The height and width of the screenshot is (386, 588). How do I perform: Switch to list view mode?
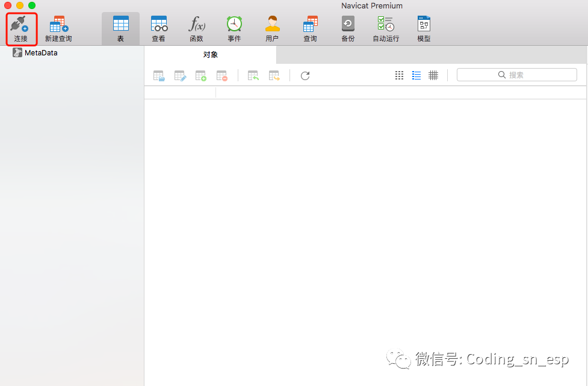pos(416,75)
